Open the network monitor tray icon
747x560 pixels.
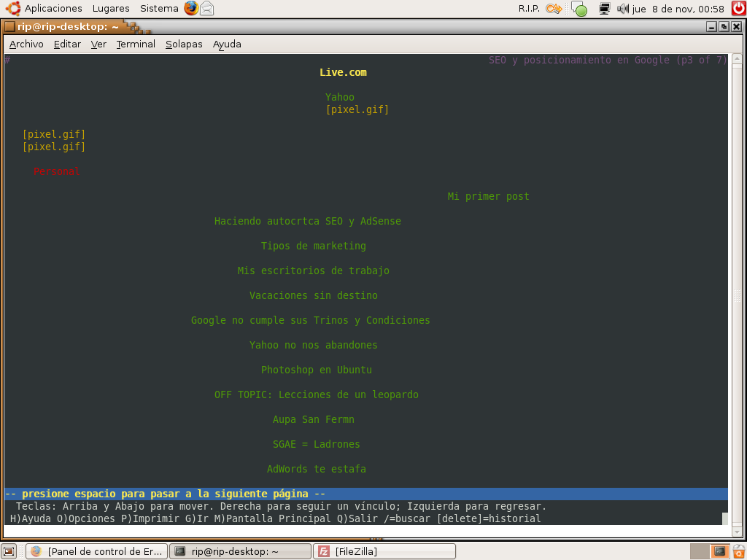tap(605, 9)
